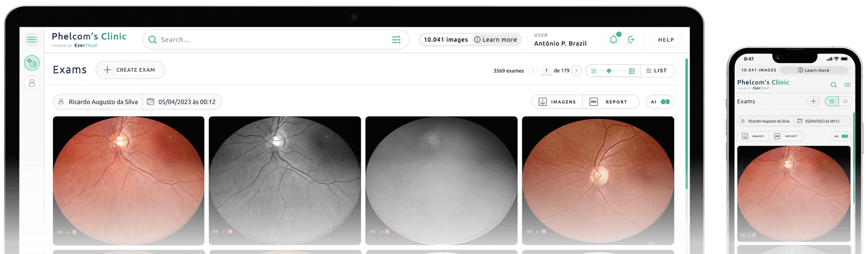Open the phone hamburger menu
The height and width of the screenshot is (254, 868).
click(848, 85)
